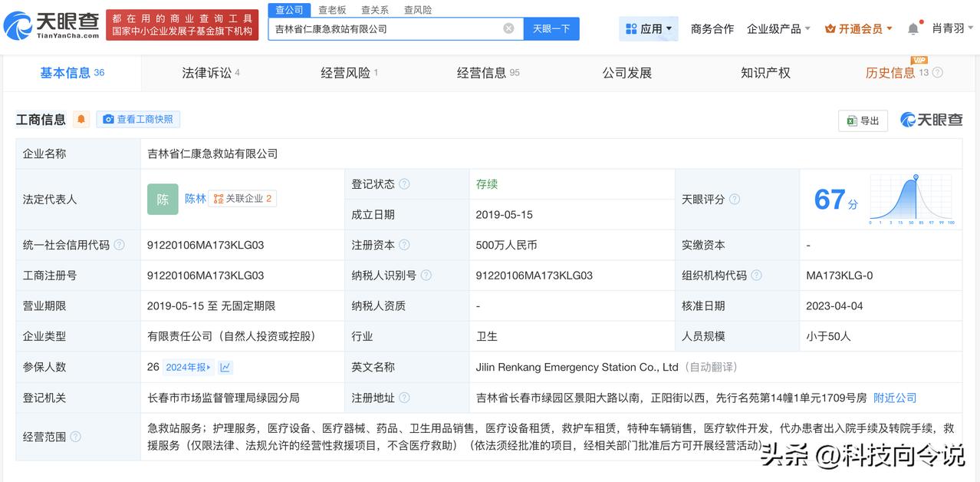Click the help icon next to 注册地址
The image size is (980, 482).
pos(404,398)
